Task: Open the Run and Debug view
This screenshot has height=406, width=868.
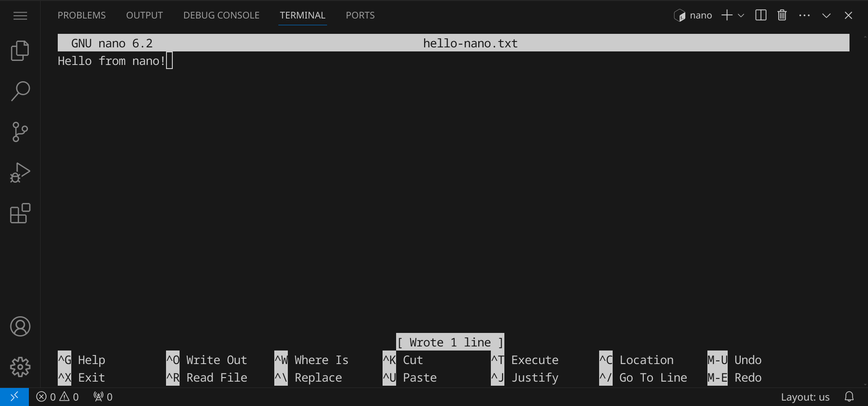Action: (20, 173)
